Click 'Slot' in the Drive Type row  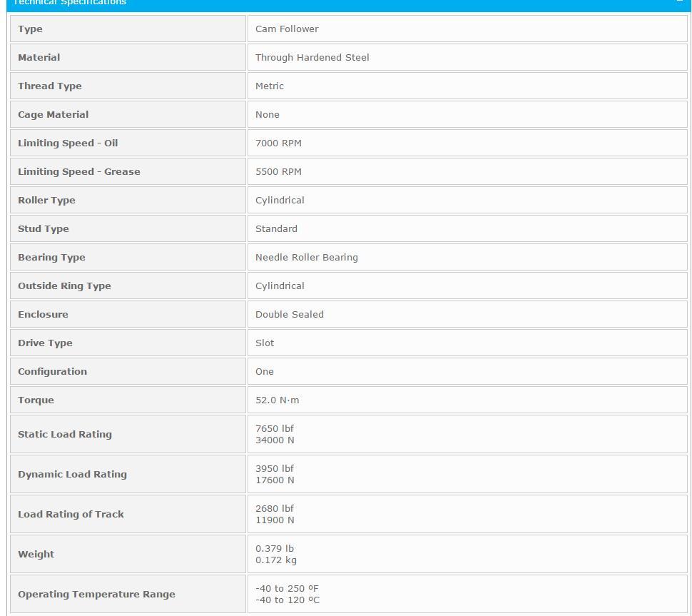click(265, 343)
